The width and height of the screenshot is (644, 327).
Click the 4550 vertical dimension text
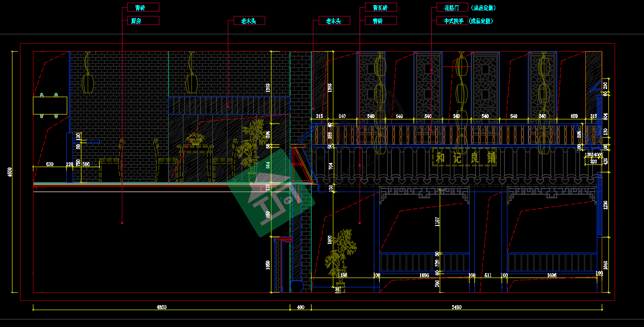point(10,172)
